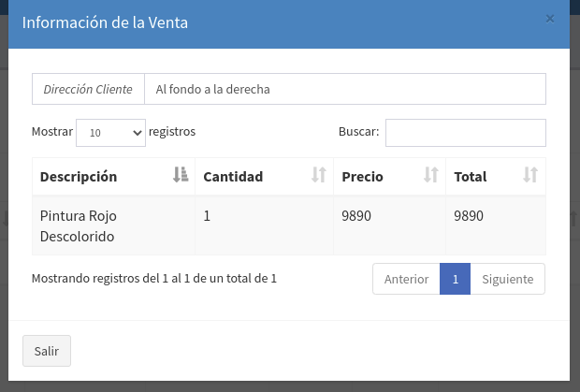Go to the Siguiente page
This screenshot has width=580, height=392.
[x=507, y=279]
